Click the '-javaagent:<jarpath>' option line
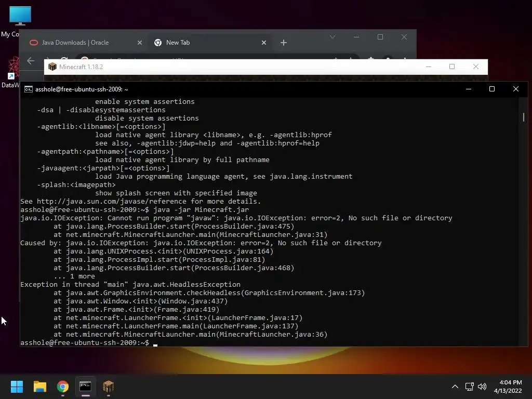Viewport: 532px width, 399px height. point(103,168)
